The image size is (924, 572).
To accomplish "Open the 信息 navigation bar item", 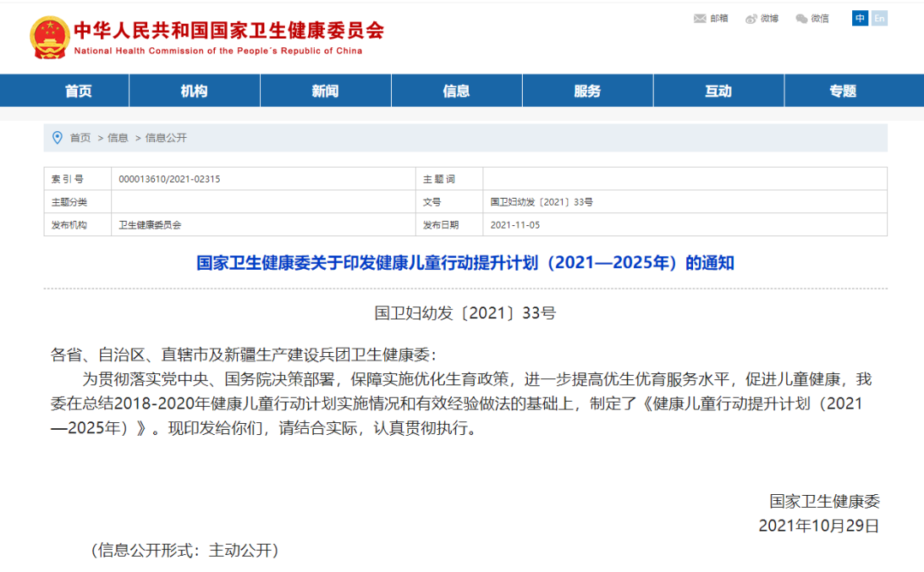I will click(456, 92).
